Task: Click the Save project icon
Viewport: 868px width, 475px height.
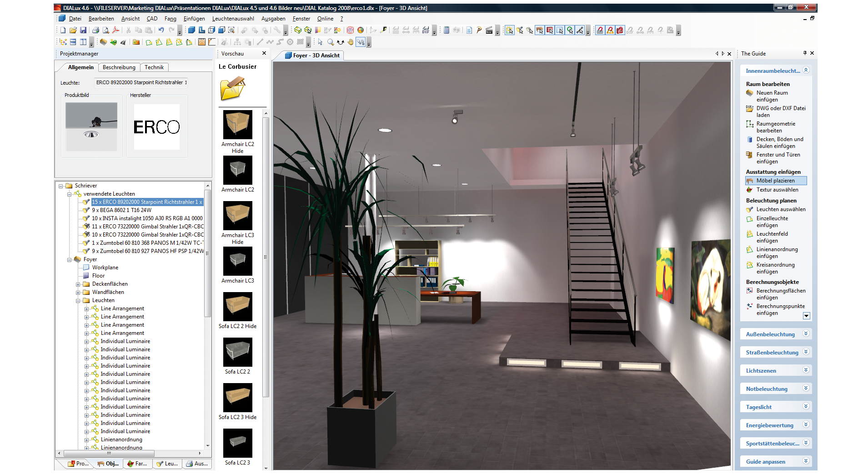Action: pyautogui.click(x=83, y=30)
